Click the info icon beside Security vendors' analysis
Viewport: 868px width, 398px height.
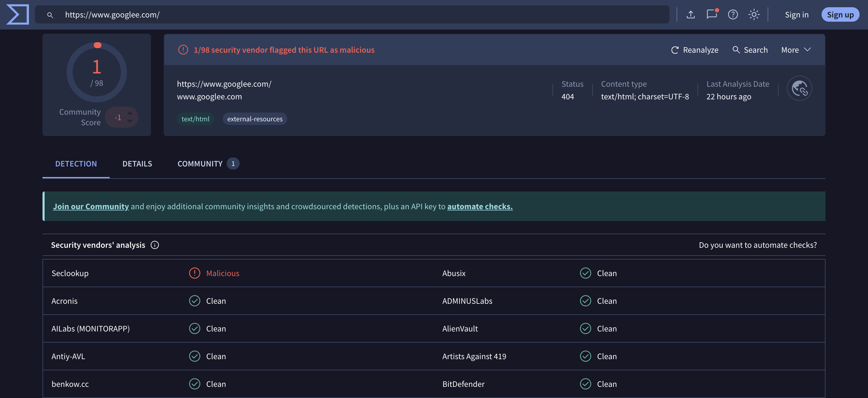155,245
